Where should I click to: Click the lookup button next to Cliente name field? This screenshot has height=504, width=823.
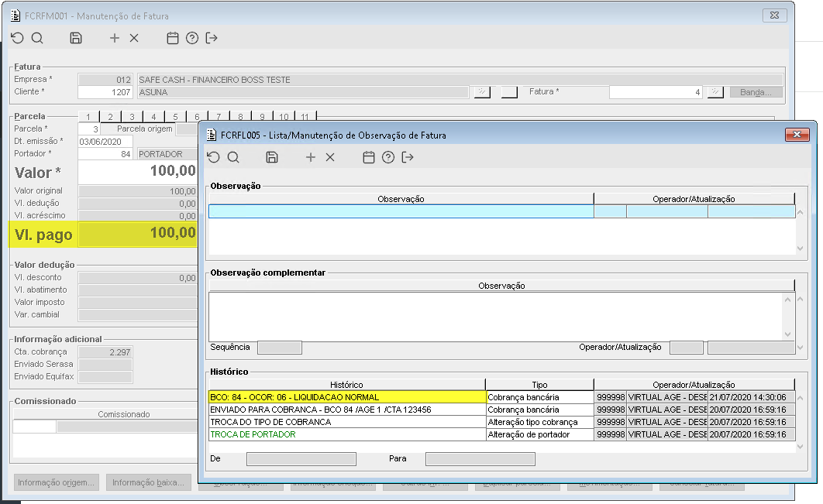pyautogui.click(x=482, y=92)
